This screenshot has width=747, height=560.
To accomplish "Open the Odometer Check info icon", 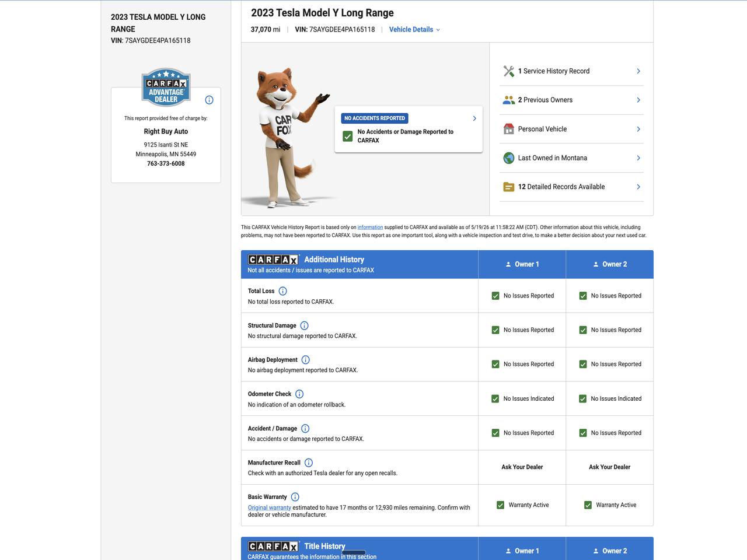I will pyautogui.click(x=299, y=394).
